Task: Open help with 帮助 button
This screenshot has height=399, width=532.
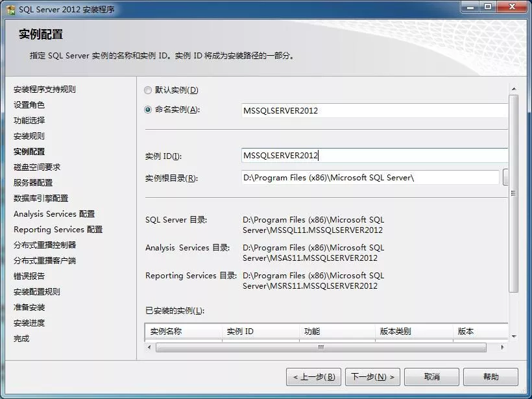Action: [490, 377]
